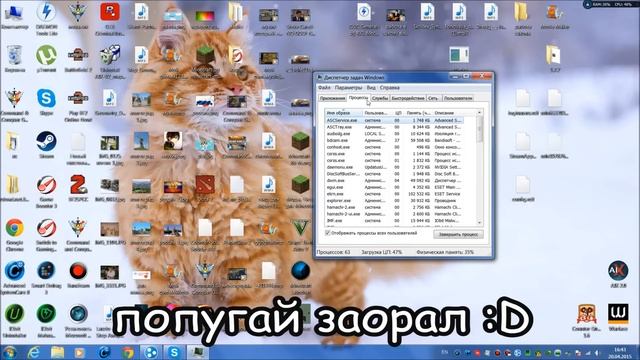Image resolution: width=640 pixels, height=360 pixels.
Task: Click the process list scrollbar thumb
Action: coord(480,129)
